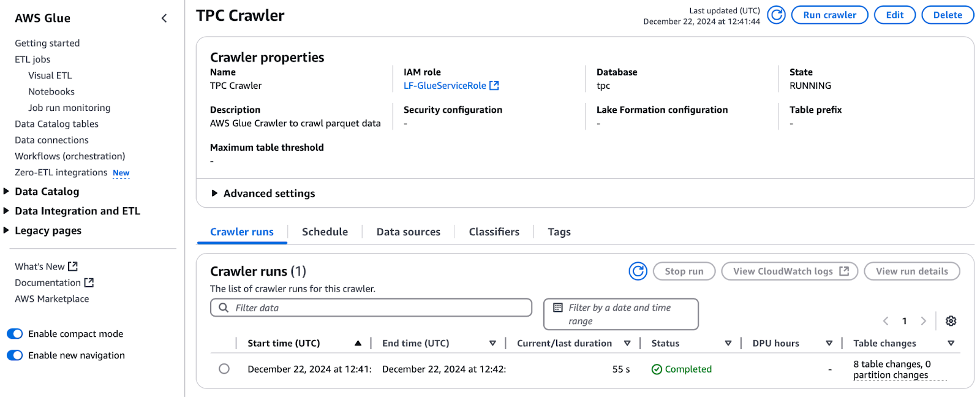The width and height of the screenshot is (980, 397).
Task: Select the December 22 crawler run radio
Action: tap(224, 369)
